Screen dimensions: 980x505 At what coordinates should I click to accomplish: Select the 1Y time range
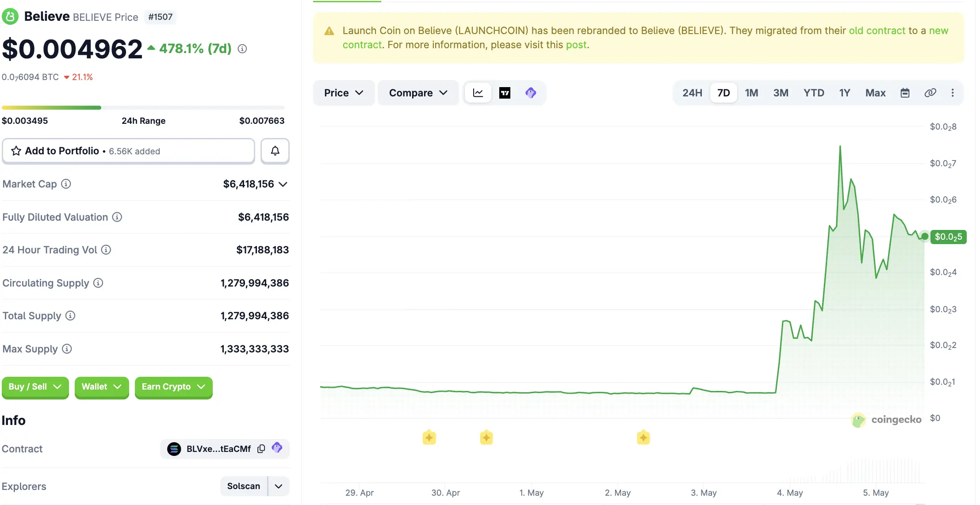pyautogui.click(x=845, y=93)
